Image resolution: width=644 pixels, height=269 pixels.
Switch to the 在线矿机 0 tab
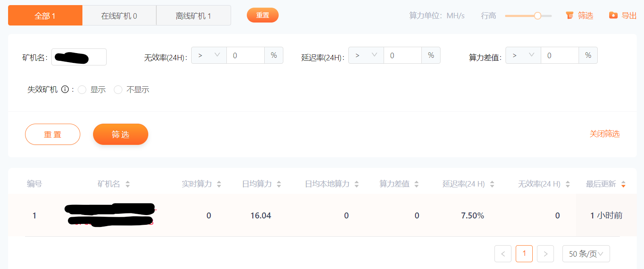(119, 16)
